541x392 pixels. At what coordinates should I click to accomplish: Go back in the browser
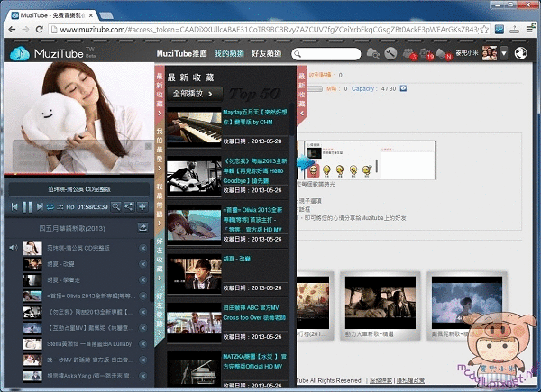tap(12, 30)
